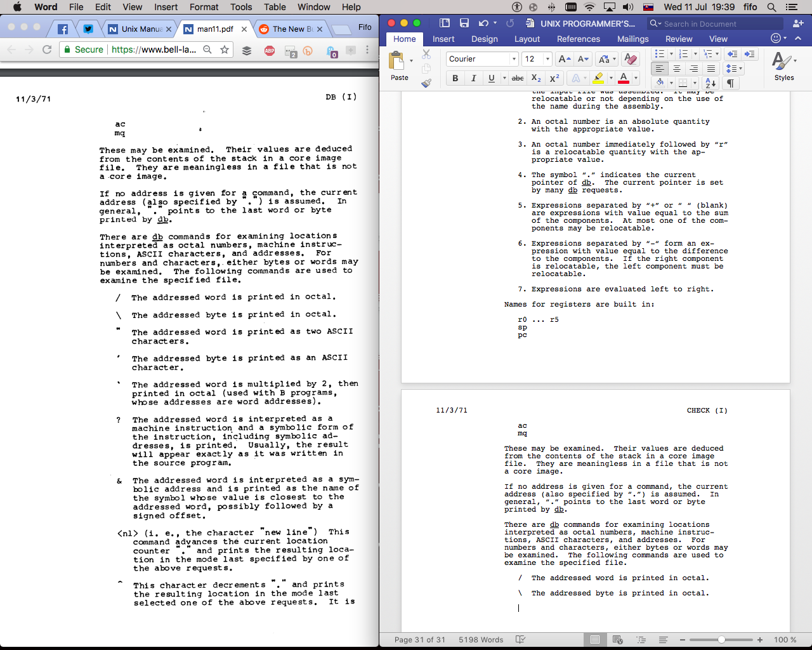This screenshot has height=650, width=812.
Task: Click the Paste clipboard icon in Word
Action: [x=397, y=61]
